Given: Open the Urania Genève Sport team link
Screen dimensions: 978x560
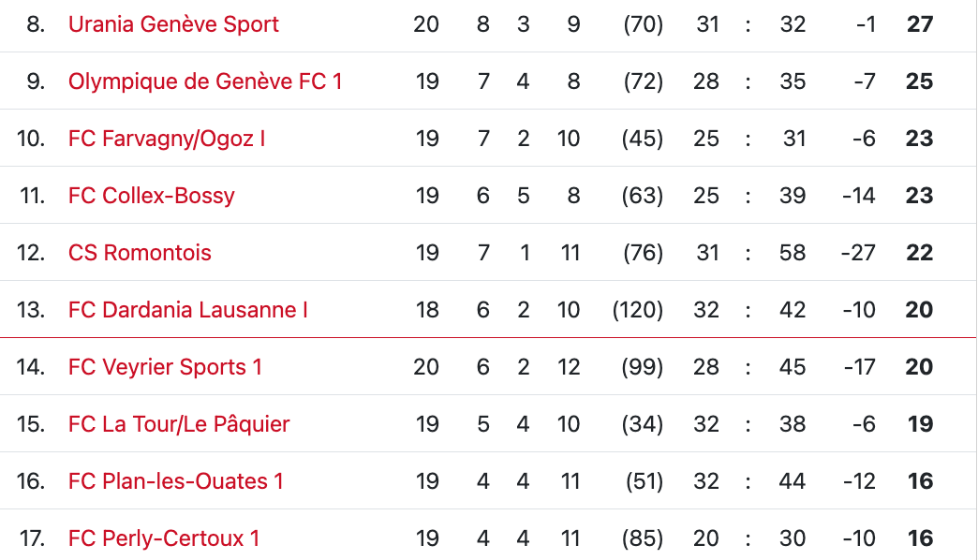Looking at the screenshot, I should [173, 24].
